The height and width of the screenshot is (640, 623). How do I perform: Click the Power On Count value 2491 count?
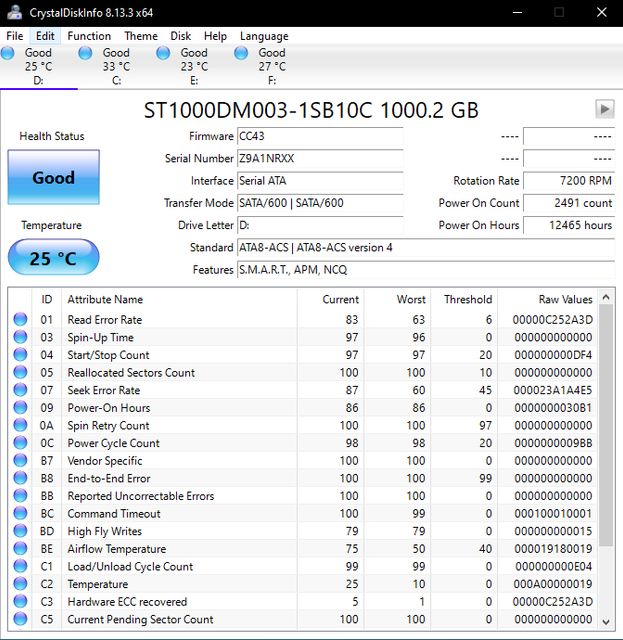[569, 203]
